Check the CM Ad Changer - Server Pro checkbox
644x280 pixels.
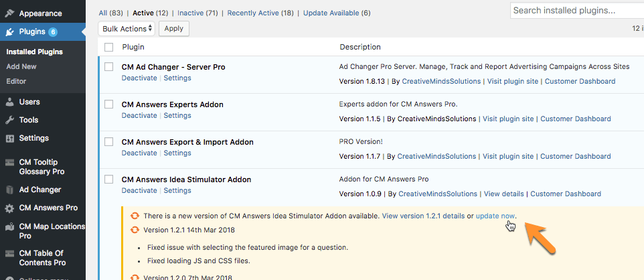coord(109,67)
